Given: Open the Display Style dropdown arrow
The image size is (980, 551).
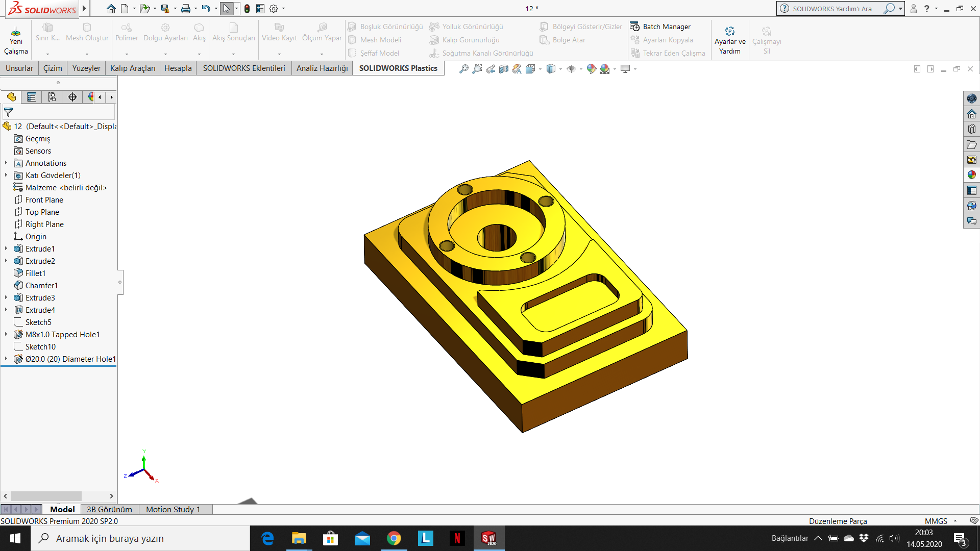Looking at the screenshot, I should pyautogui.click(x=560, y=69).
